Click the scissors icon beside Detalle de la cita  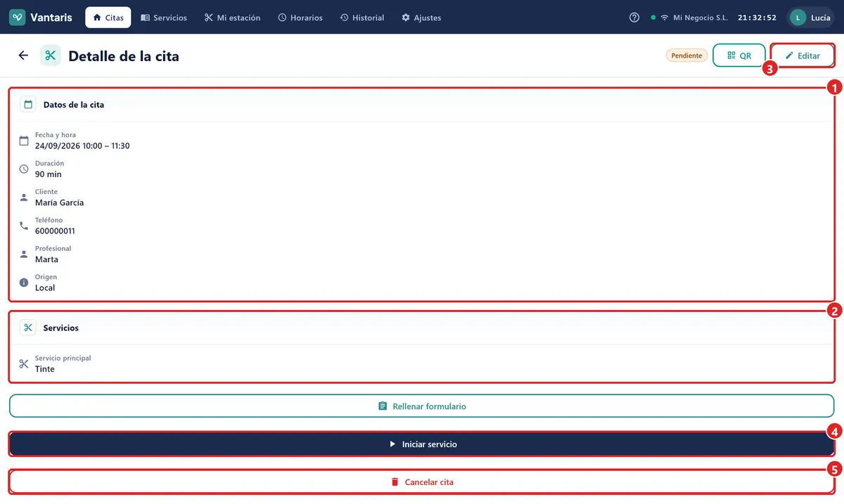tap(50, 56)
